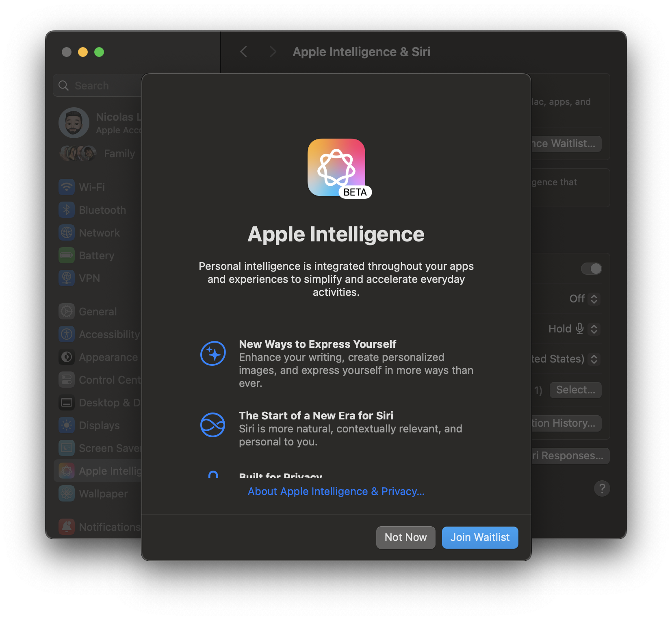Click the Siri icon beside New Era for Siri
Viewport: 672px width, 621px height.
(213, 425)
